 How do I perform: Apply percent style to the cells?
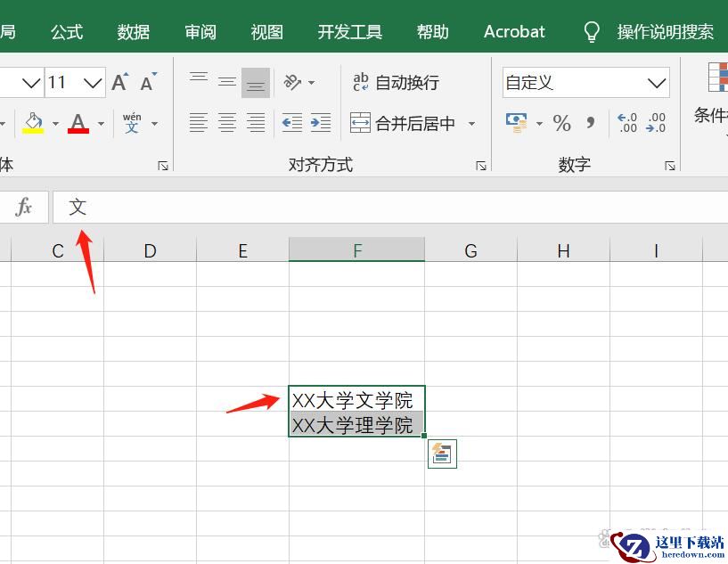pyautogui.click(x=561, y=123)
